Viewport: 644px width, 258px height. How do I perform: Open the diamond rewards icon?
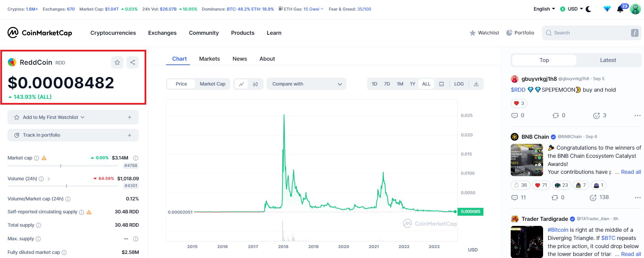click(x=607, y=9)
